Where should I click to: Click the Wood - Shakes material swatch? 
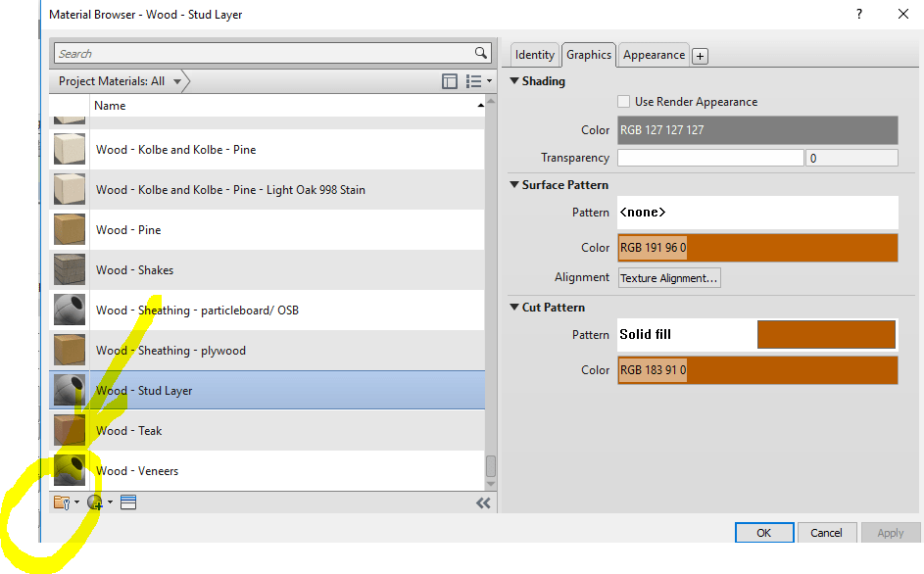(x=69, y=269)
